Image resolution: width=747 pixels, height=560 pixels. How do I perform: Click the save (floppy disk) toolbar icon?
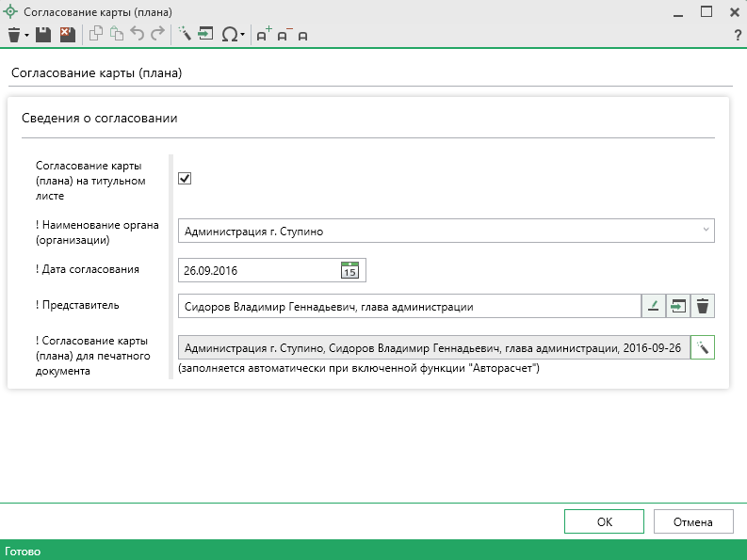(x=43, y=35)
